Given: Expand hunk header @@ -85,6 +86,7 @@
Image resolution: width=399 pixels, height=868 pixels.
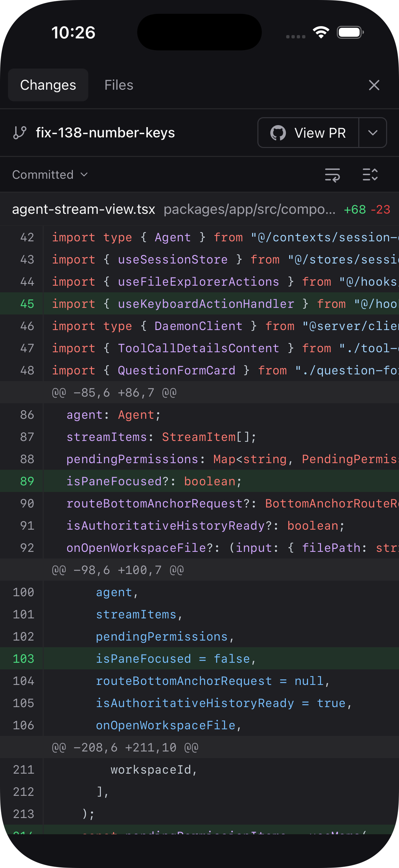Looking at the screenshot, I should 114,393.
